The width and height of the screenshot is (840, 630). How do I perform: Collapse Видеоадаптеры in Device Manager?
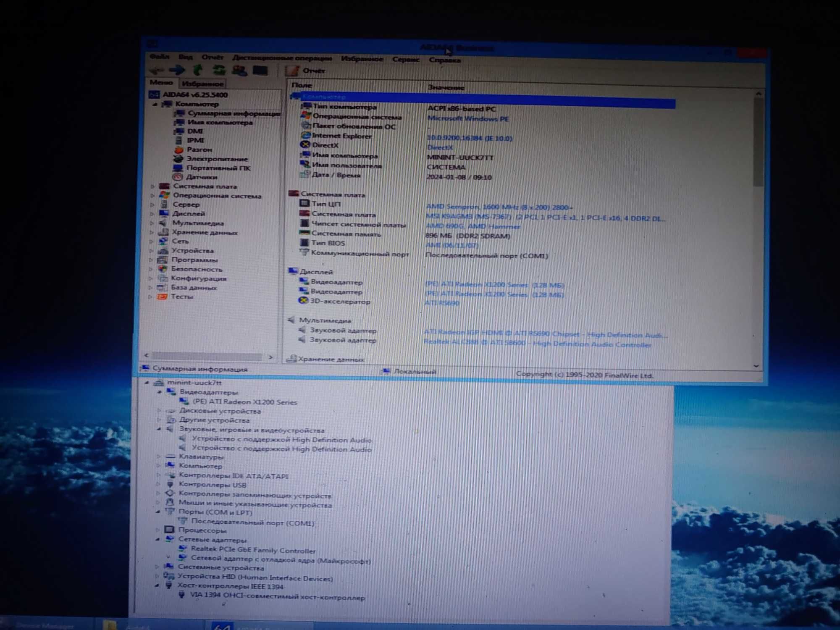(x=159, y=392)
